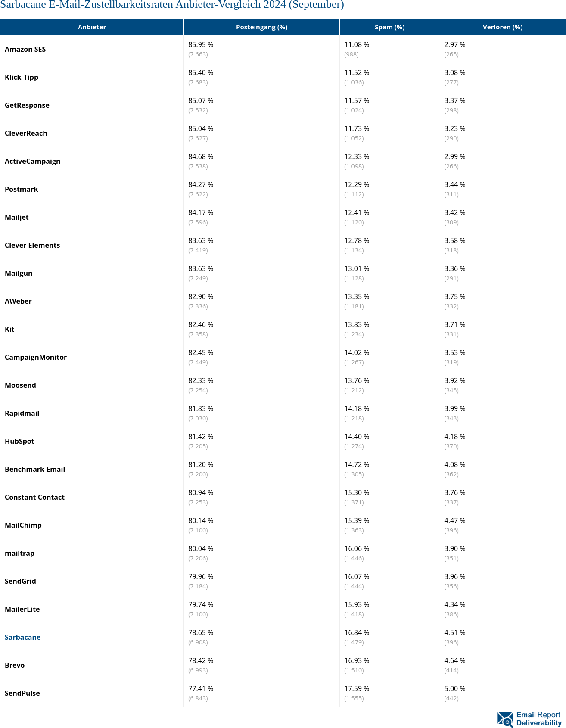The image size is (566, 728).
Task: Select the Amazon SES provider name
Action: (x=25, y=49)
